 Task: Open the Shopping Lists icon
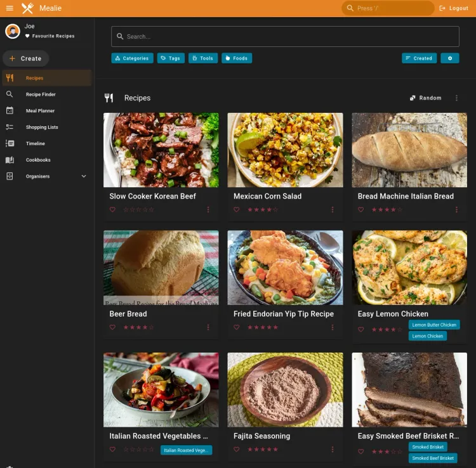(10, 127)
